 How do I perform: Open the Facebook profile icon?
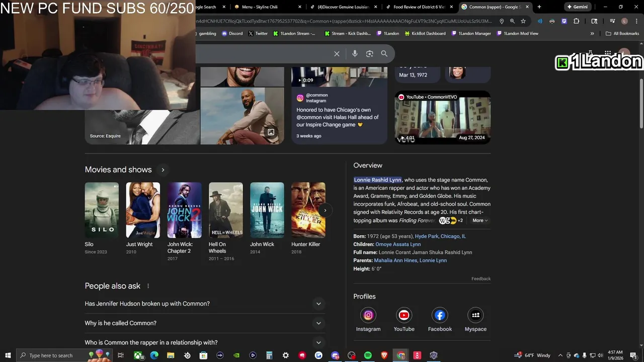[x=440, y=315]
